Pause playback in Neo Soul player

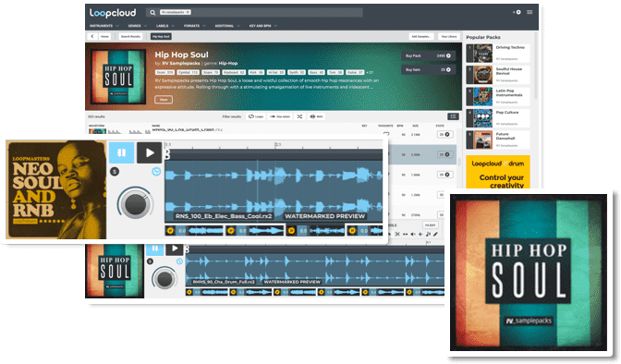click(x=122, y=152)
